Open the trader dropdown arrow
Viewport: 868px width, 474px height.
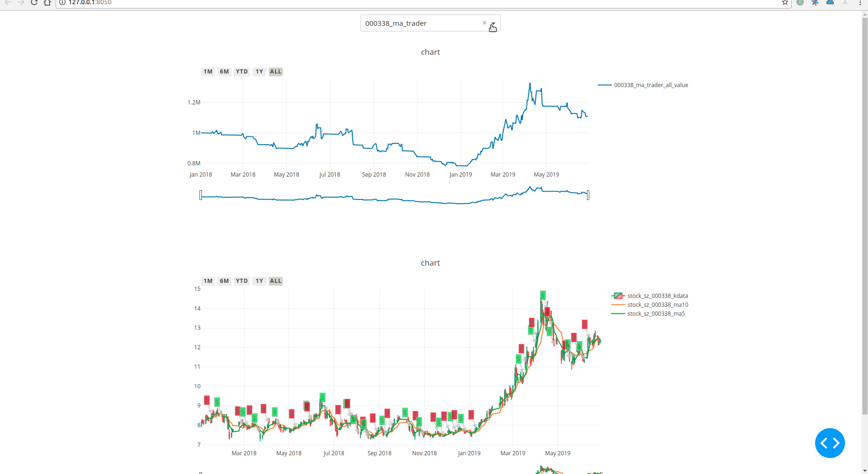[493, 23]
